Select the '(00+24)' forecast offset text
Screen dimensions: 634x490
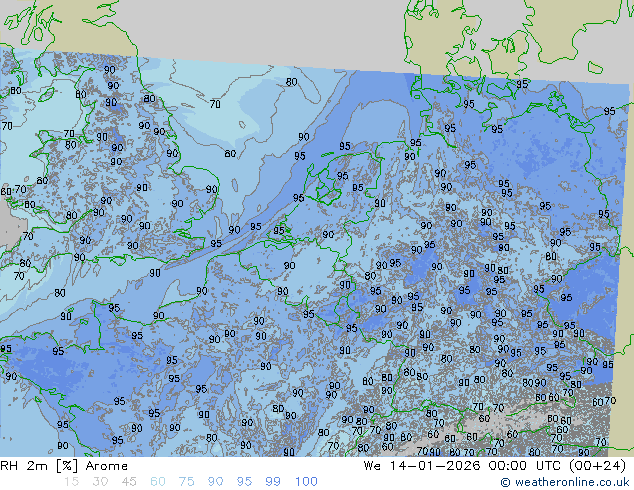click(x=597, y=466)
